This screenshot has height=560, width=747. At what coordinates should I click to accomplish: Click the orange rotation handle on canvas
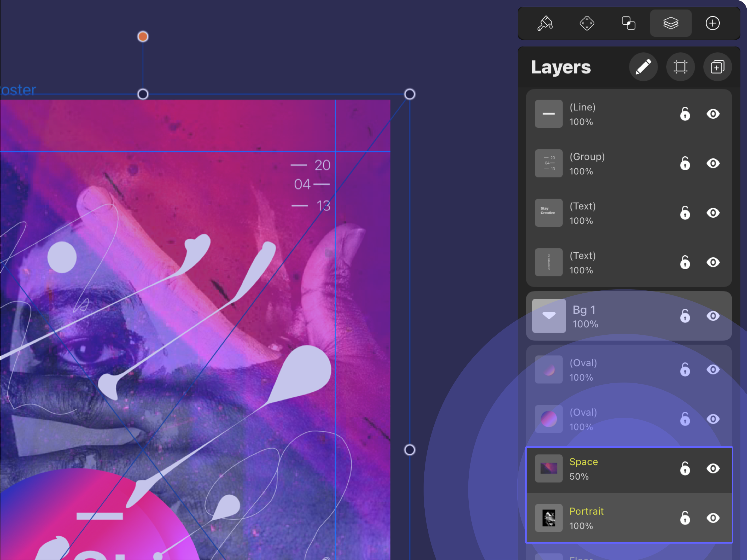(x=143, y=36)
